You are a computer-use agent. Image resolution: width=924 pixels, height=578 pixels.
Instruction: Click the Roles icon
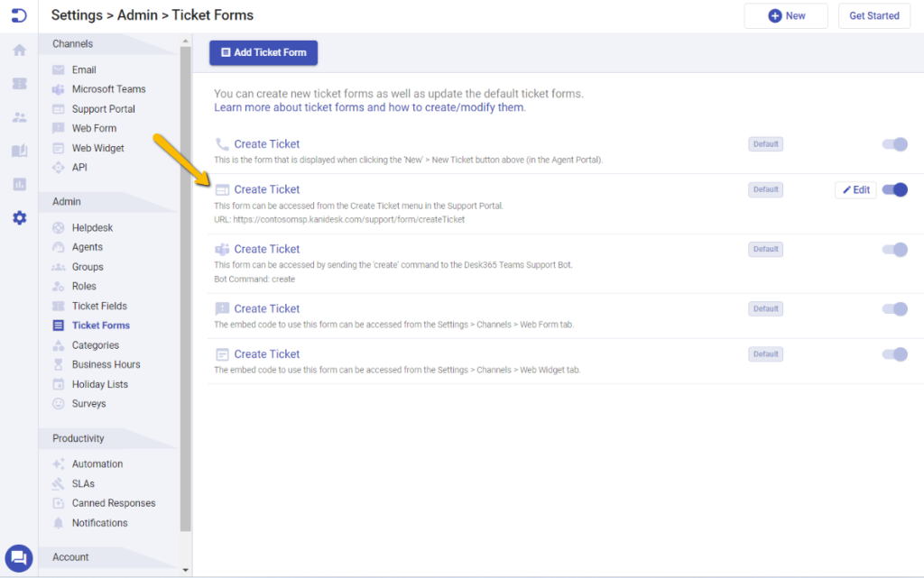click(59, 287)
